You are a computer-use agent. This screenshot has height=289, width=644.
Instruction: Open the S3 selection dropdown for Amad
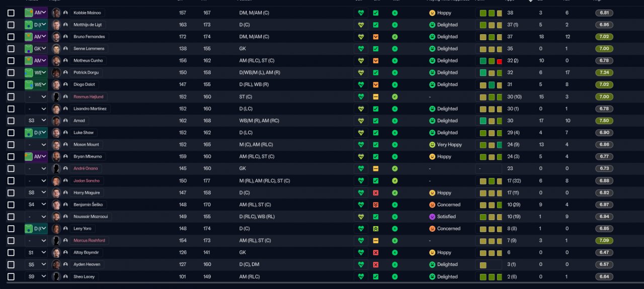click(36, 121)
